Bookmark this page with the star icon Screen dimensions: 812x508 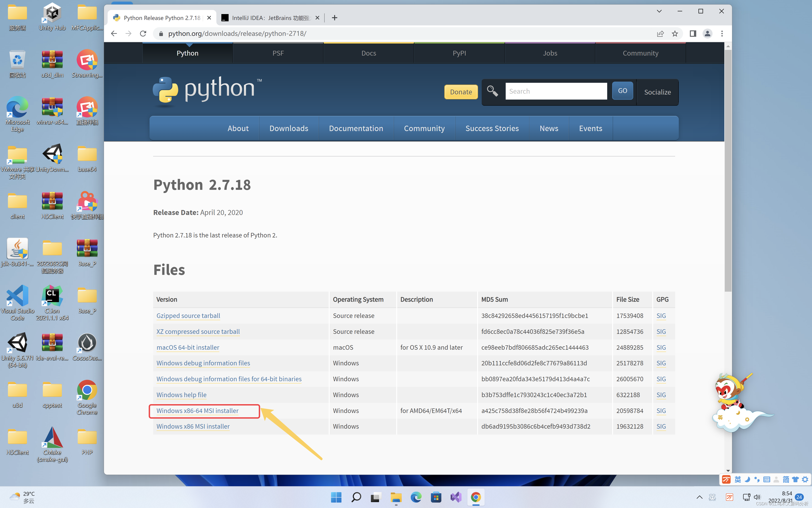click(x=675, y=34)
